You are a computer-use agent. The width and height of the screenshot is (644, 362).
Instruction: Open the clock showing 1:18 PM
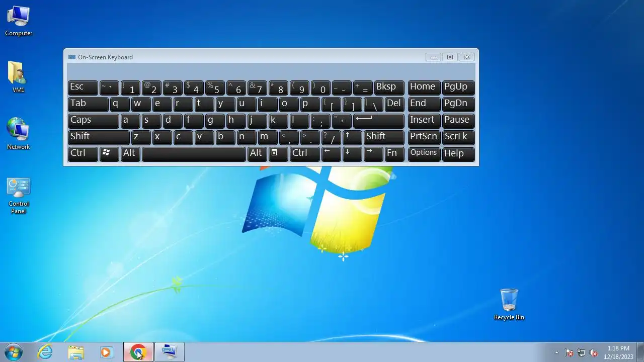coord(618,352)
